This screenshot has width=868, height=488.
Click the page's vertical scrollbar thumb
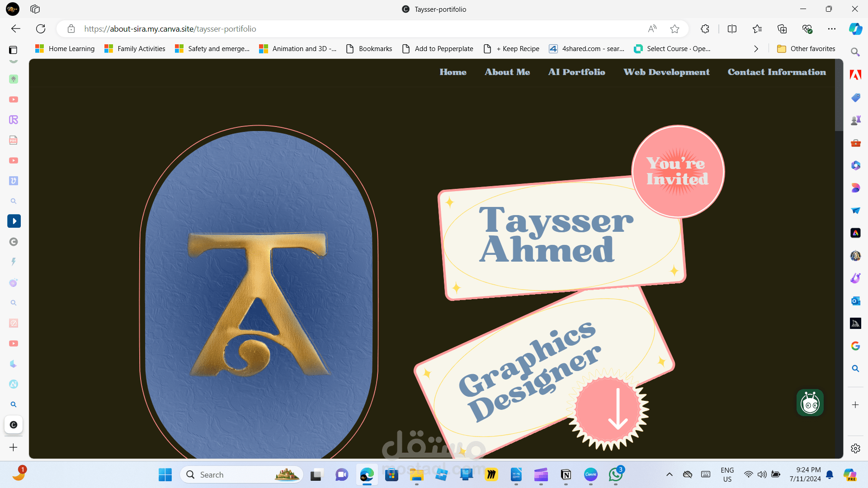(x=839, y=95)
